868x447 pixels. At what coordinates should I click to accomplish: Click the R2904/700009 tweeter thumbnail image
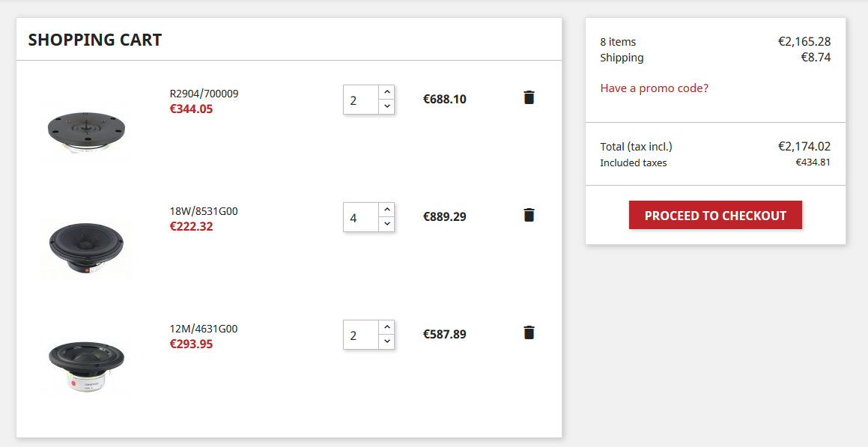pos(86,130)
